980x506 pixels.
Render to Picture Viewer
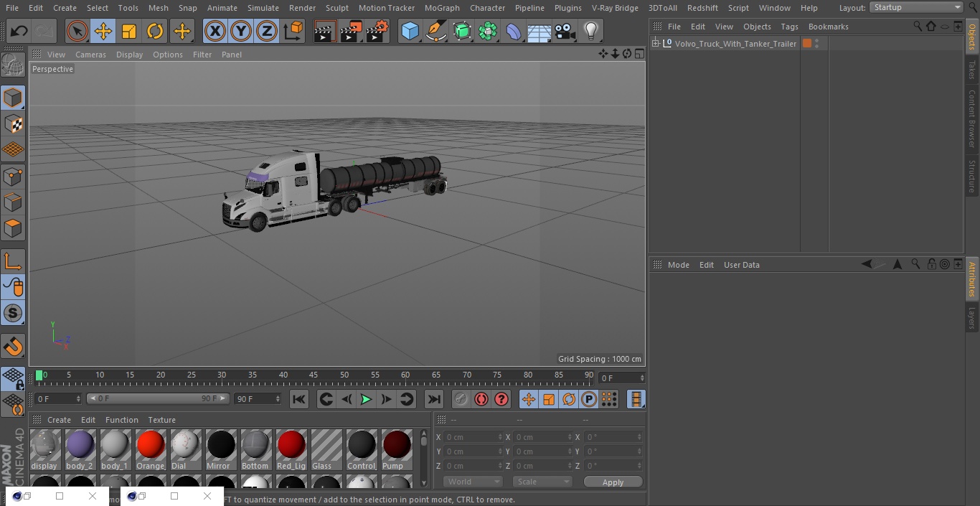(352, 32)
